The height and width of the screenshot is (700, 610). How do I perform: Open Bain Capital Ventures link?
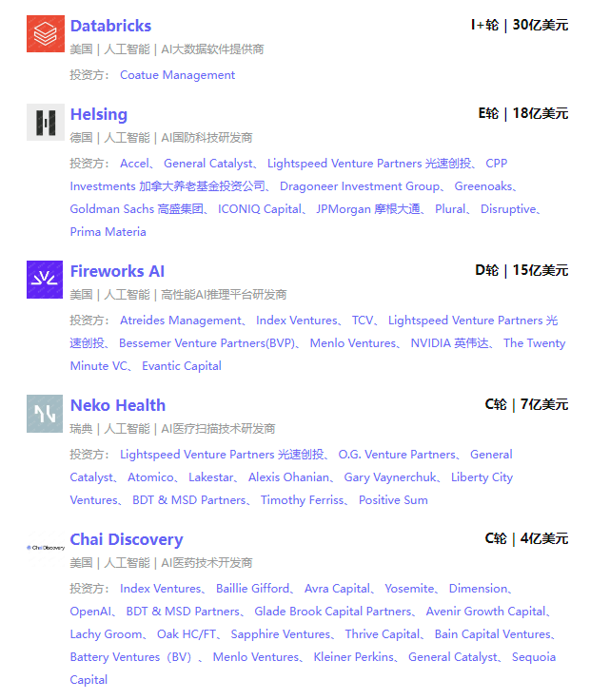(x=493, y=634)
